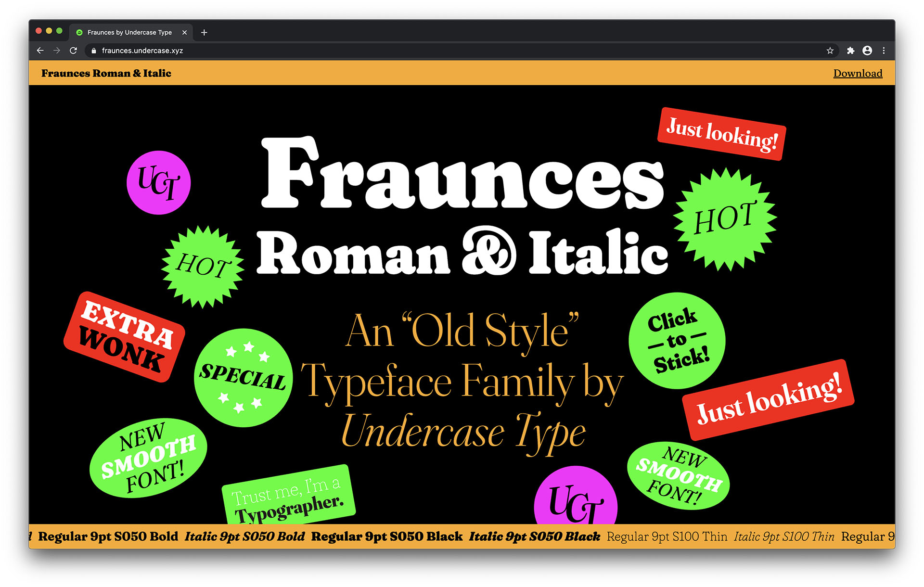Viewport: 924px width, 587px height.
Task: Click Regular 9pt S050 Black in ticker
Action: (x=386, y=536)
